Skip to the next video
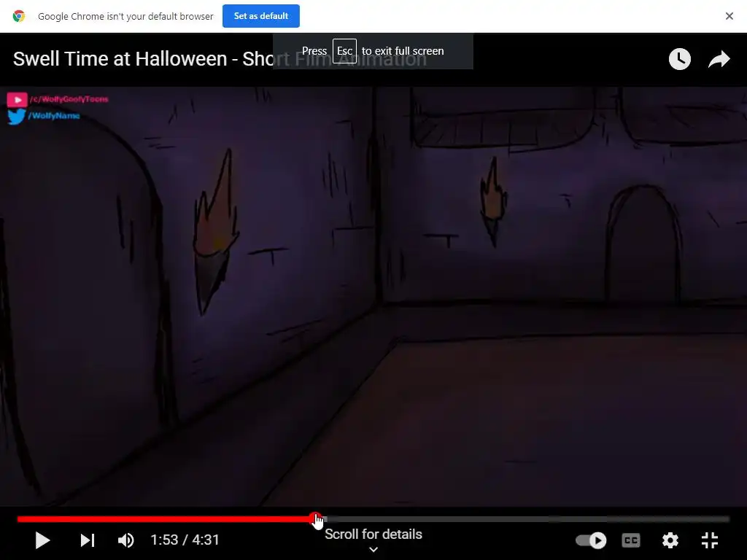 coord(88,540)
